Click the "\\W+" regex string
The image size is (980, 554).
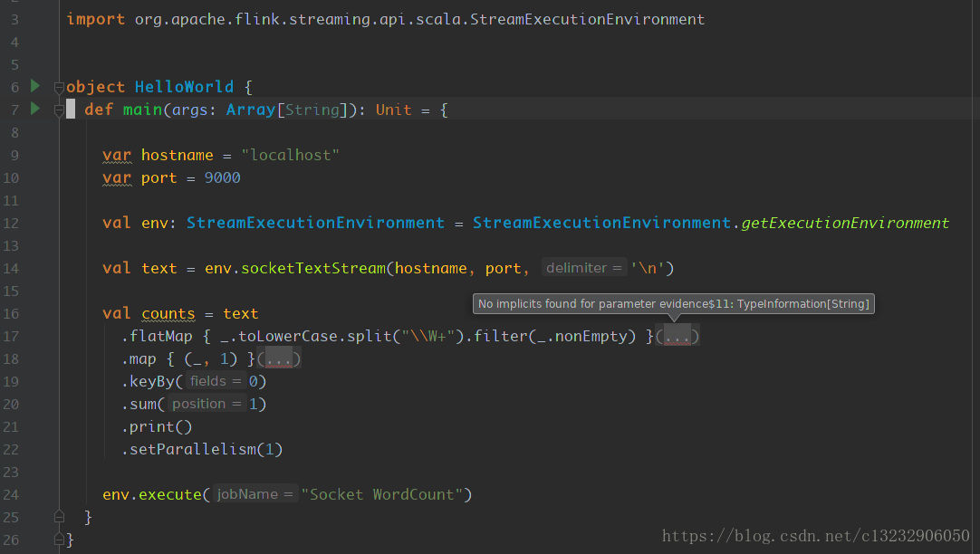(428, 336)
